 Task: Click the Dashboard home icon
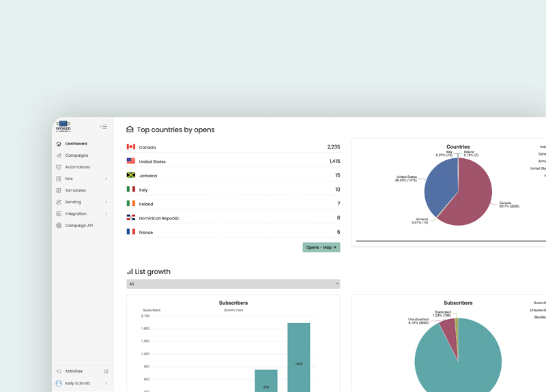59,144
